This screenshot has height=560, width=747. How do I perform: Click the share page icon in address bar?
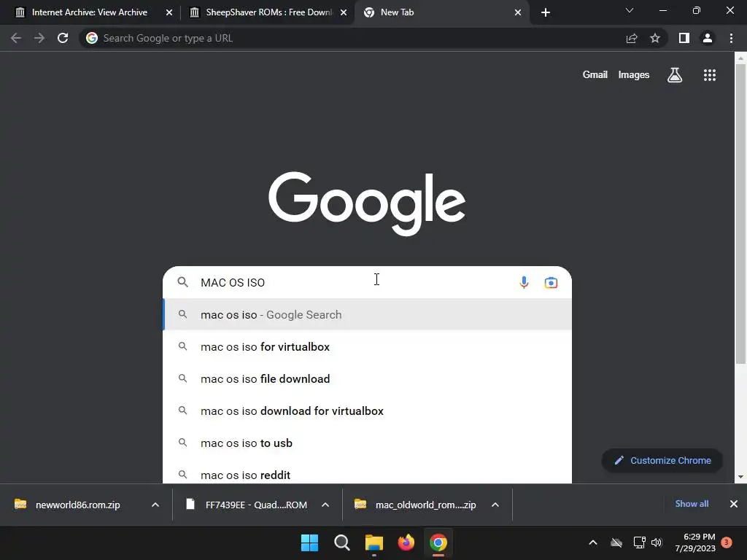(632, 38)
